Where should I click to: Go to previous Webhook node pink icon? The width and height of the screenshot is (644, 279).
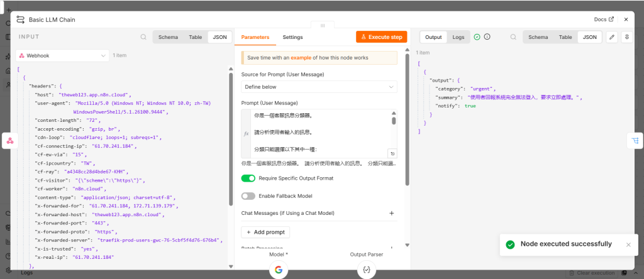click(10, 141)
